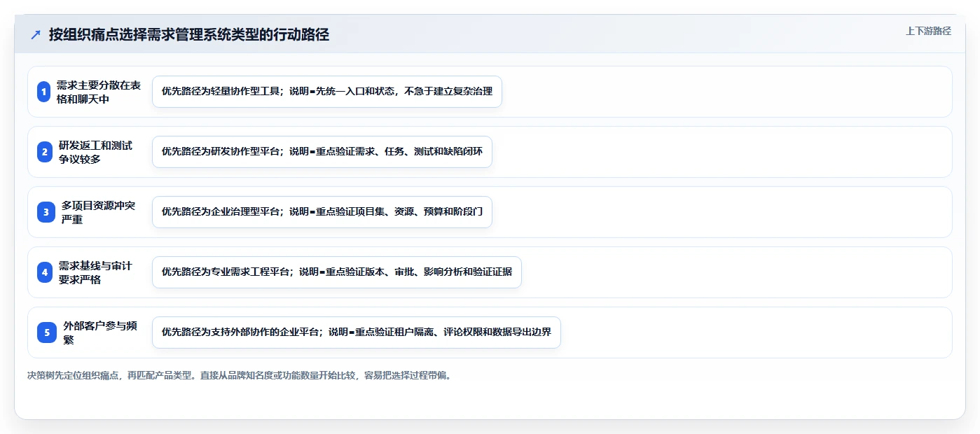Image resolution: width=980 pixels, height=434 pixels.
Task: Click the label 需求基线与审计要求严格
Action: [x=95, y=272]
